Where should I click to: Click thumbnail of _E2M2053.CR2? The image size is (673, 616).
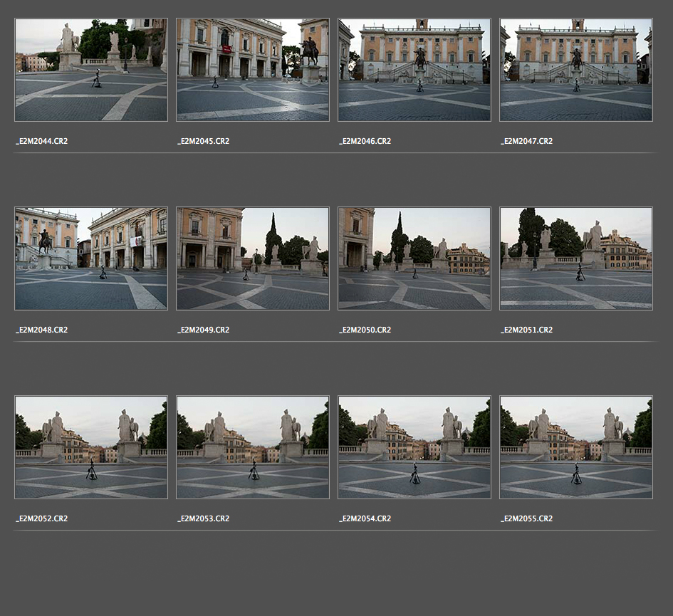pyautogui.click(x=253, y=447)
